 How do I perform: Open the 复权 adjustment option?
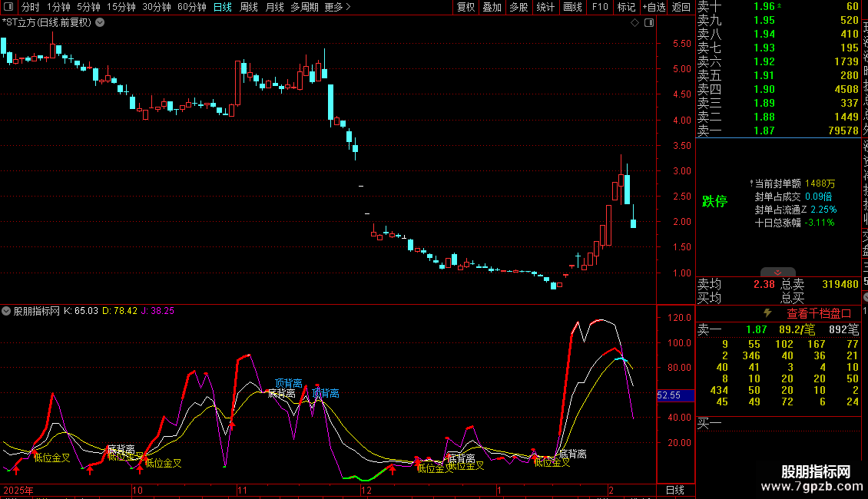point(465,7)
